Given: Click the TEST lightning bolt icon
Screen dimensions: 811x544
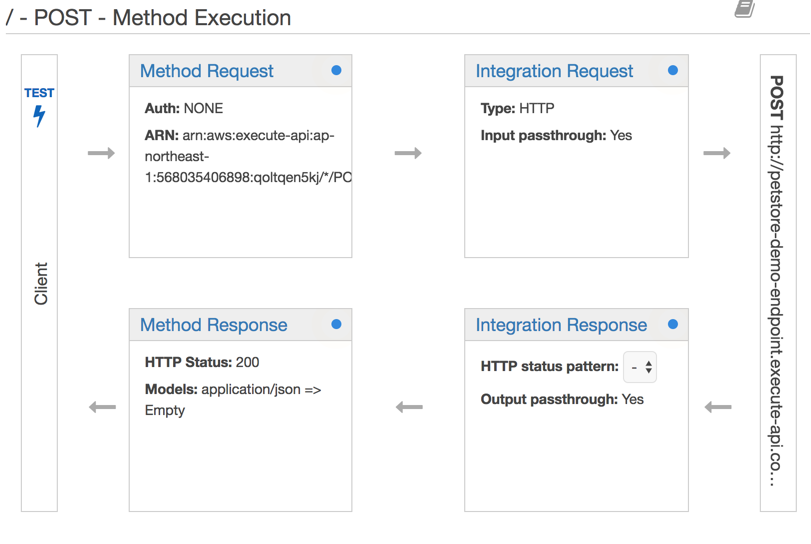Looking at the screenshot, I should click(39, 116).
